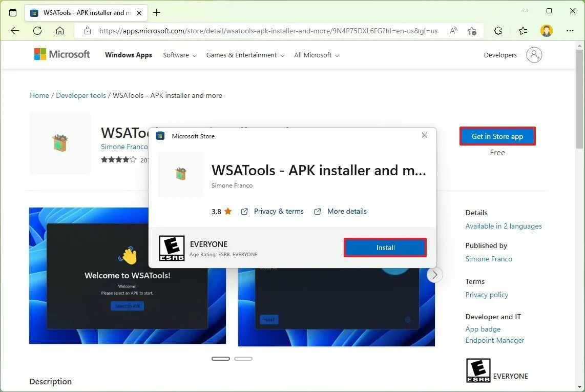This screenshot has width=585, height=392.
Task: Expand the Software dropdown
Action: click(x=179, y=55)
